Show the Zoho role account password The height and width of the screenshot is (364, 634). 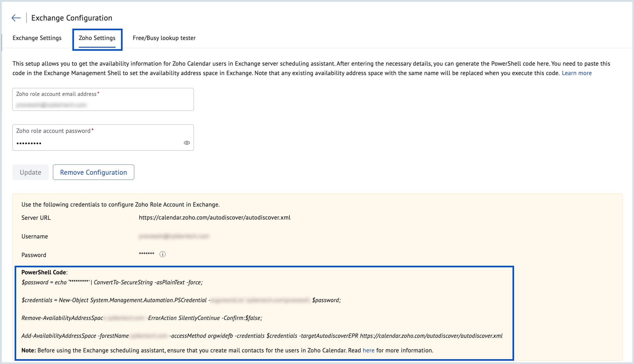[186, 143]
